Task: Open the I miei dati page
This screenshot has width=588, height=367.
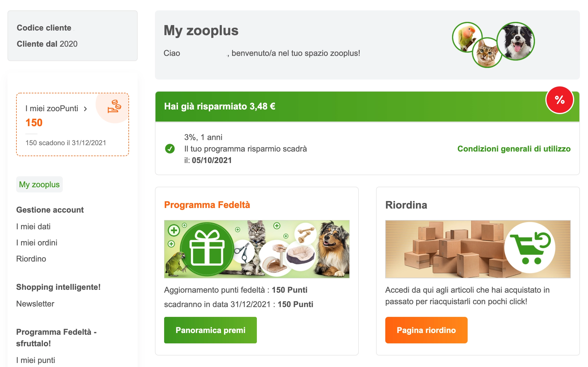Action: (x=33, y=227)
